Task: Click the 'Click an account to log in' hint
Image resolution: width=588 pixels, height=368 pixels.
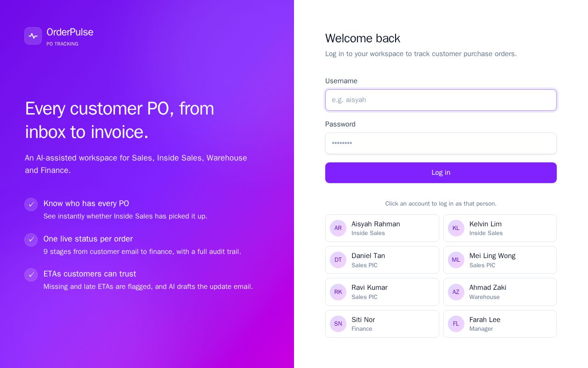Action: (x=441, y=204)
